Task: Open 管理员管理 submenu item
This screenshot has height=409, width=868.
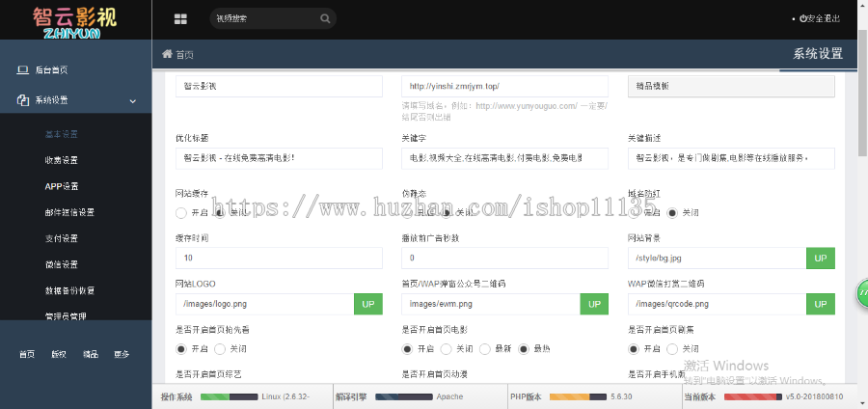Action: [x=66, y=316]
